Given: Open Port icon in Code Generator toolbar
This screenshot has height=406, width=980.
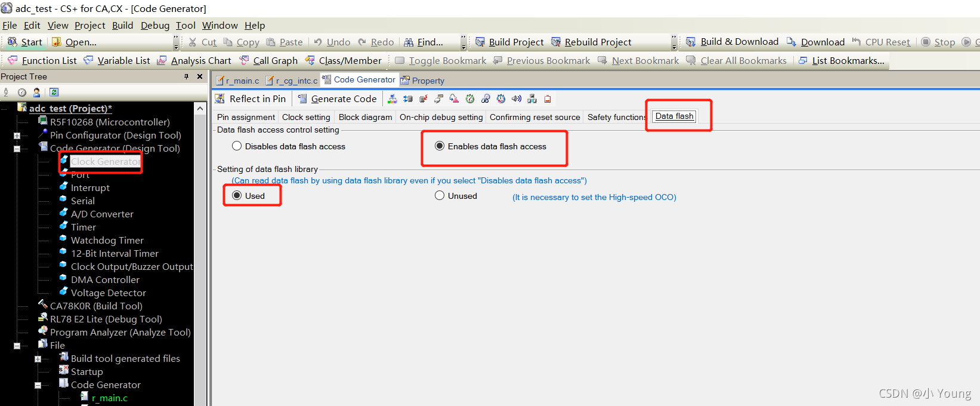Looking at the screenshot, I should (x=408, y=99).
